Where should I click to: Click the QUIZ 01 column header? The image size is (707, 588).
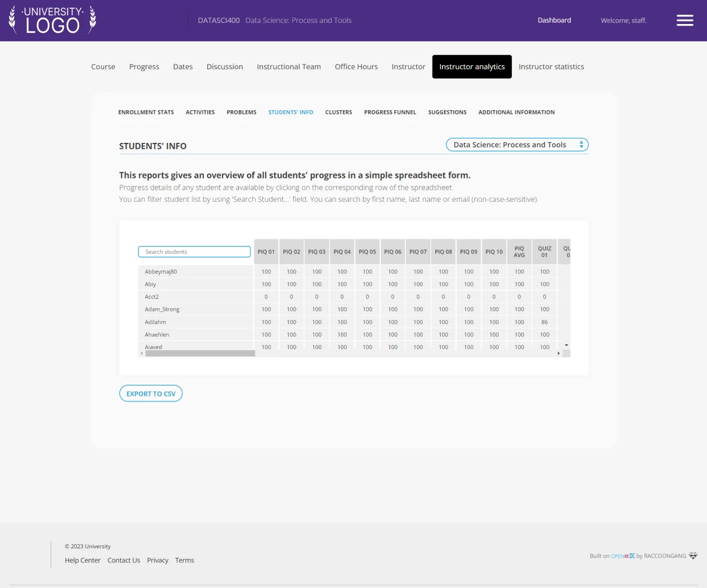[544, 252]
